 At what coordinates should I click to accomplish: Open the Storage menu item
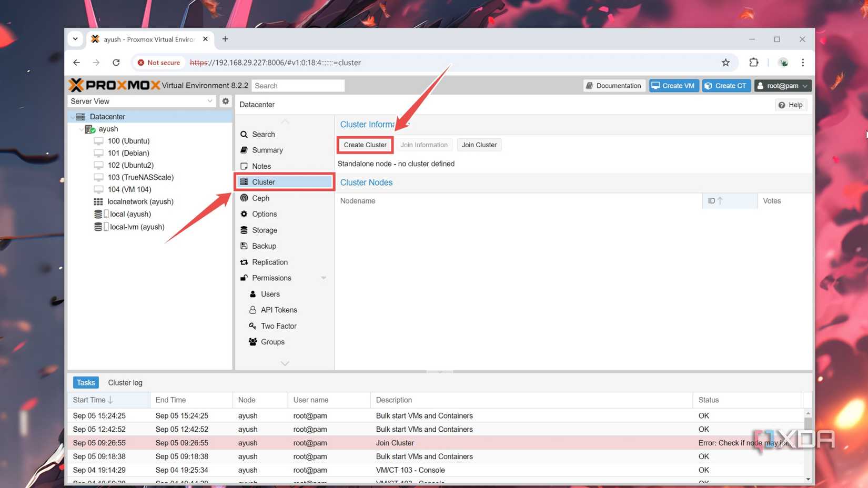click(284, 230)
